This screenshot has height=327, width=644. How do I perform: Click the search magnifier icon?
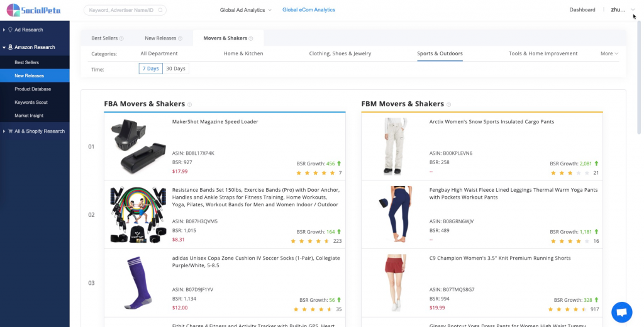pos(160,10)
